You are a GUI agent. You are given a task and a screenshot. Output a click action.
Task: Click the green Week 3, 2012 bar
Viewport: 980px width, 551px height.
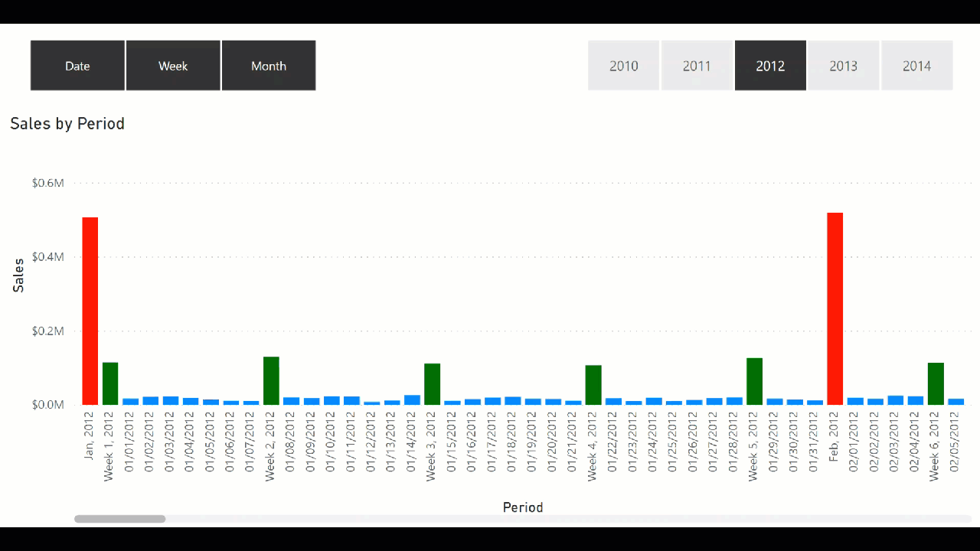433,384
